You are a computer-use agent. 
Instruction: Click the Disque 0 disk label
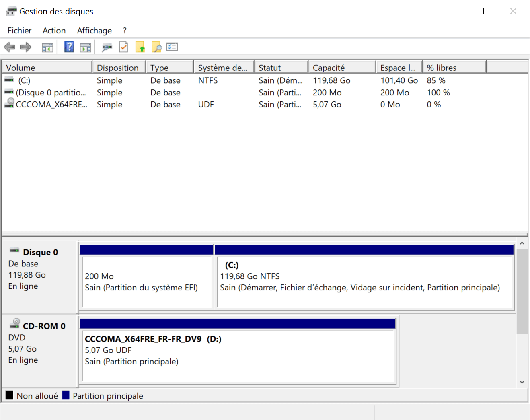coord(40,252)
